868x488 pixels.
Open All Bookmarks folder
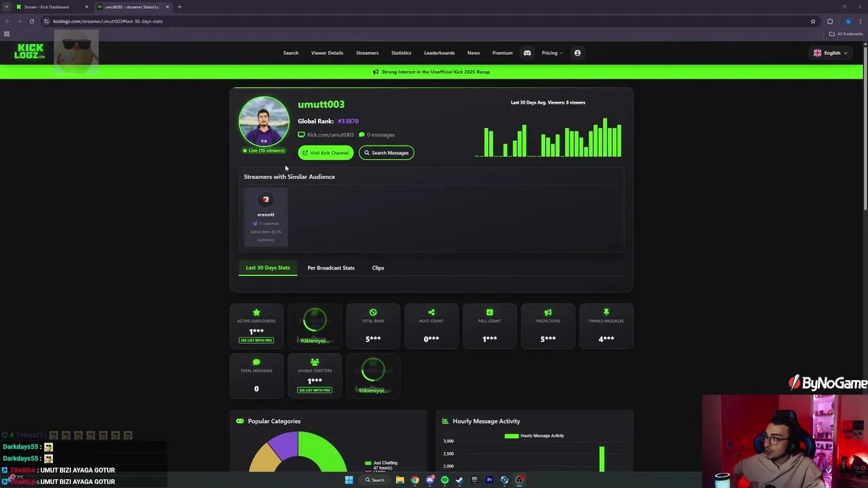pos(846,34)
